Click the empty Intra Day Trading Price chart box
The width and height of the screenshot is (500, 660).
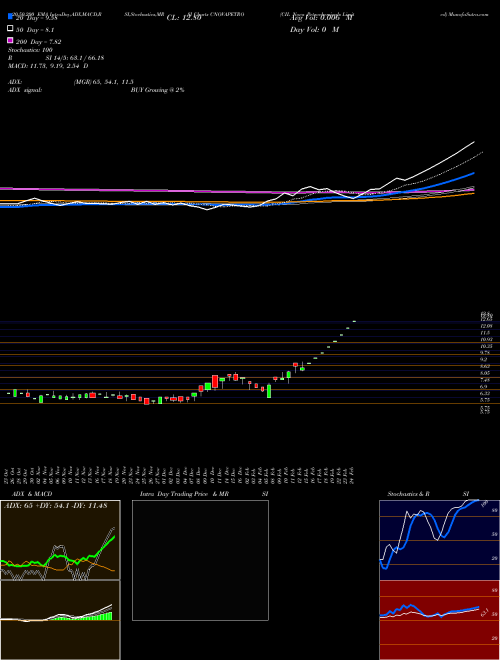point(200,560)
